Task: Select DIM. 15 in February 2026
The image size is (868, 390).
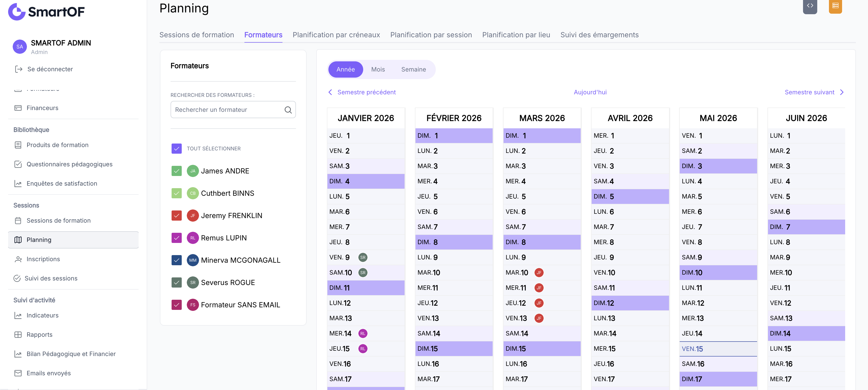Action: pos(454,349)
